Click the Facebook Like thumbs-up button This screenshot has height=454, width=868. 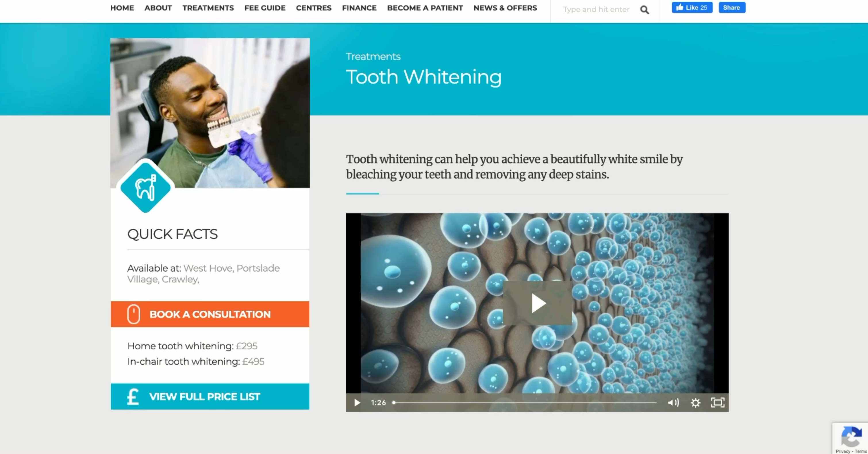(x=692, y=7)
